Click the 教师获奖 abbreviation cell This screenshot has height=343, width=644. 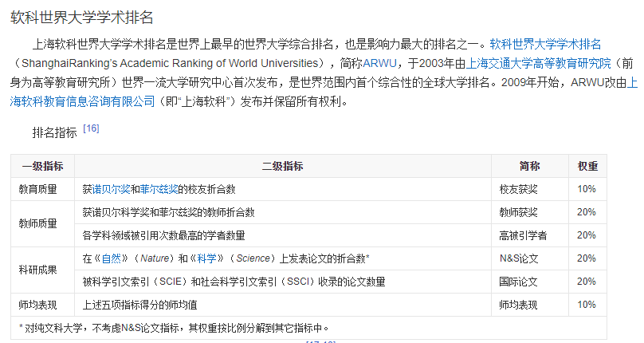click(x=530, y=212)
